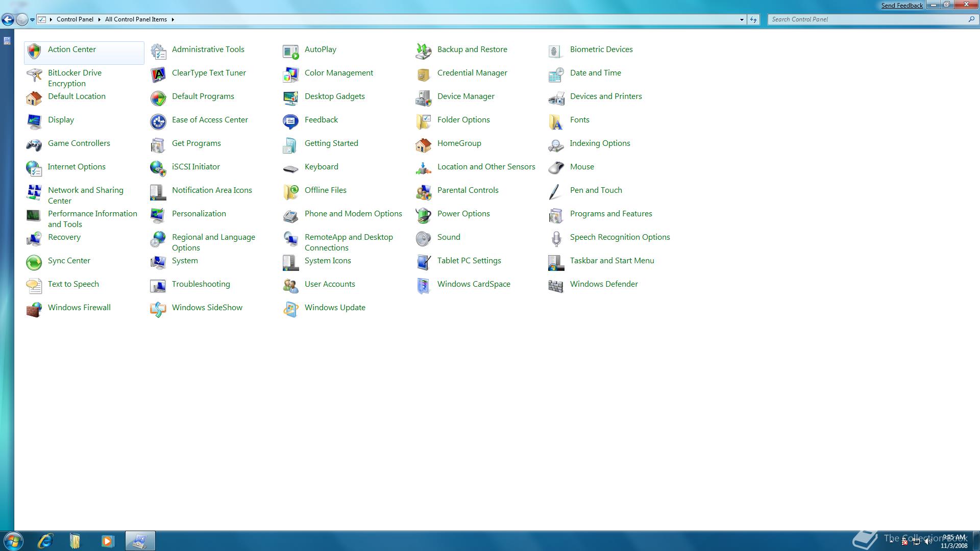Open the AutoPlay icon
Screen dimensions: 980x551
291,51
